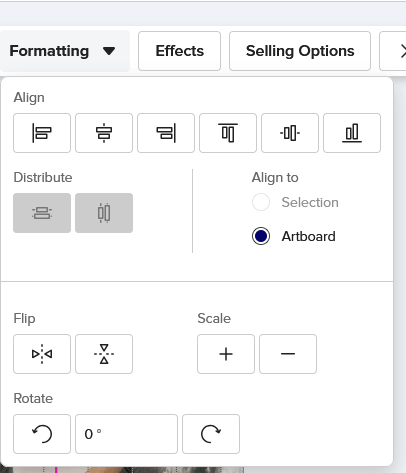This screenshot has height=473, width=406.
Task: Align horizontal centers icon
Action: tap(104, 133)
